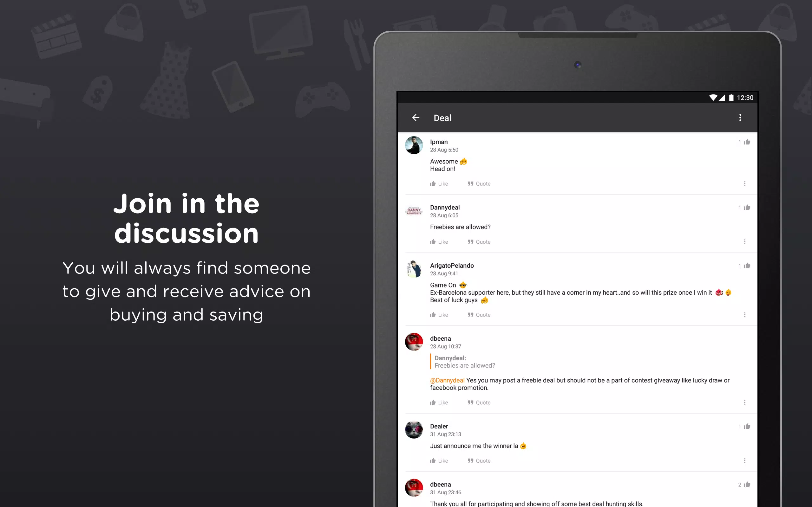Select the Deal tab title
Viewport: 812px width, 507px height.
[x=442, y=118]
